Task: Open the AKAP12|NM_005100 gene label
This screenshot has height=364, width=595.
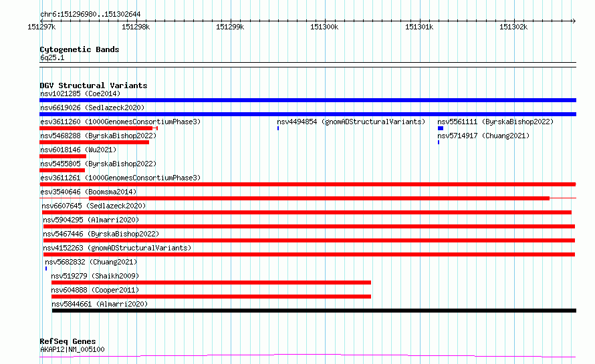Action: pyautogui.click(x=72, y=349)
